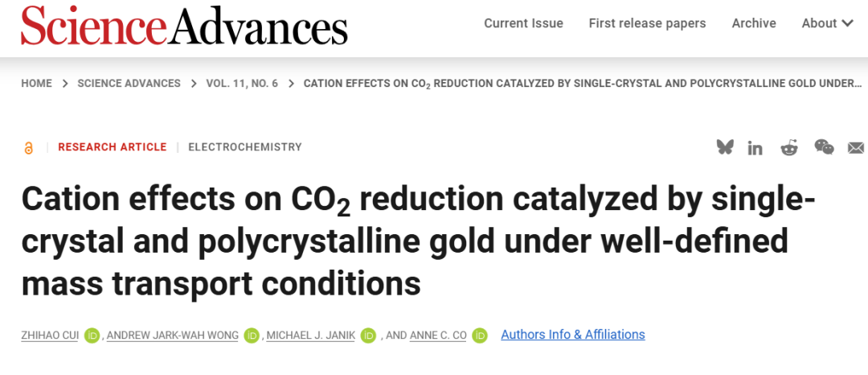Share article on Bluesky butterfly icon

pyautogui.click(x=725, y=146)
